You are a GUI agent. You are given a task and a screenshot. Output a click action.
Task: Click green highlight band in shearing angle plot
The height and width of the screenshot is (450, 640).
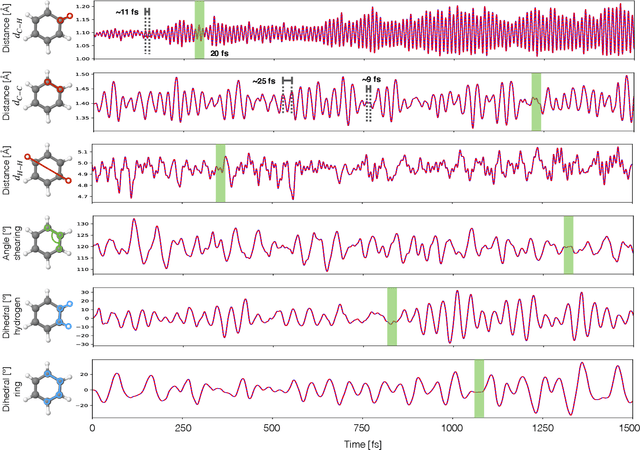(x=568, y=245)
